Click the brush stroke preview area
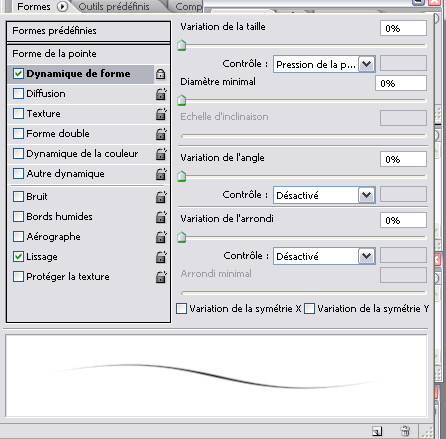 tap(216, 376)
